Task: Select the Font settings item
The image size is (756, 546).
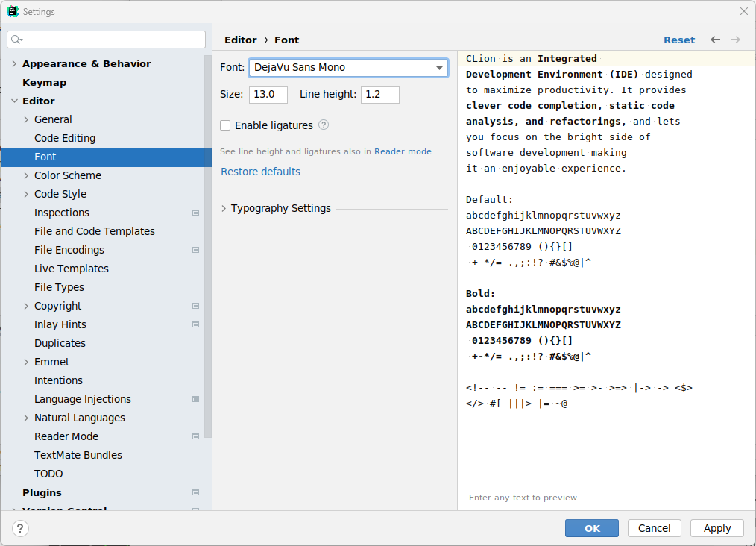Action: coord(106,157)
